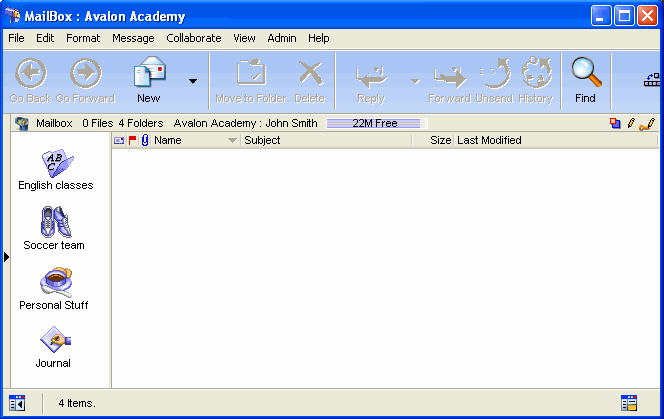Sort by the Subject column header
This screenshot has width=664, height=419.
325,141
